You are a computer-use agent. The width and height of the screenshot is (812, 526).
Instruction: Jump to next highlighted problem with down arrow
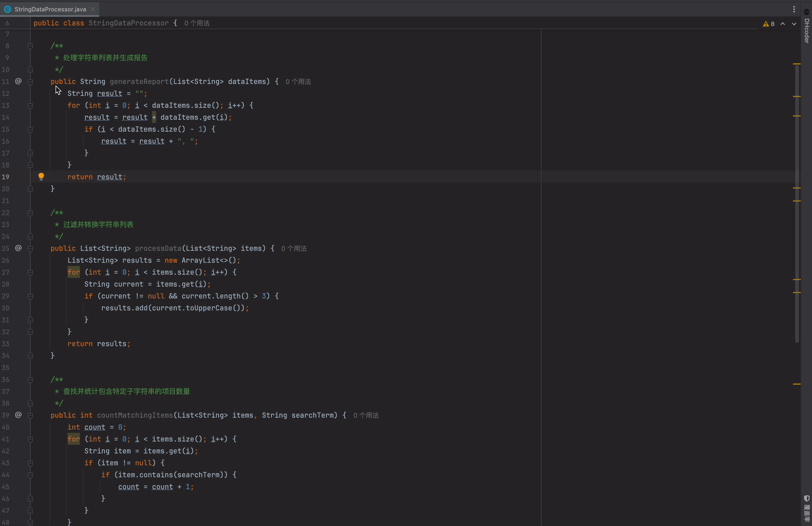tap(794, 24)
